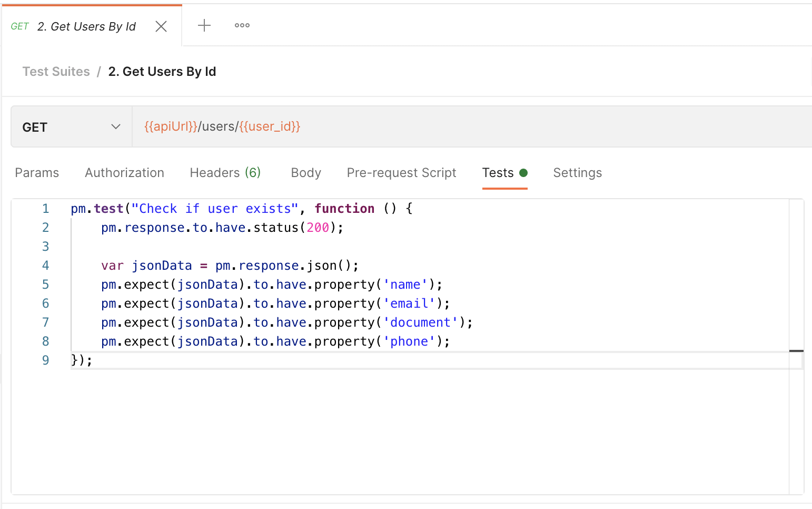The height and width of the screenshot is (509, 812).
Task: Click the 'name' property string in code
Action: [405, 285]
